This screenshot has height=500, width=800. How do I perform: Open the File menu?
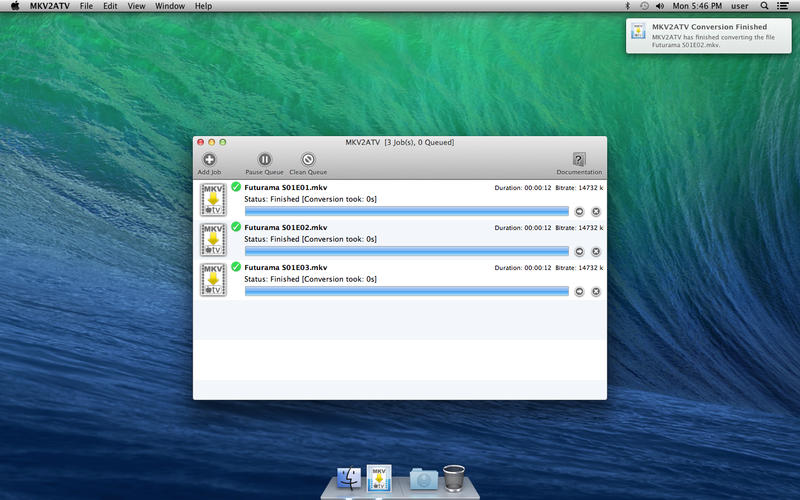coord(86,6)
